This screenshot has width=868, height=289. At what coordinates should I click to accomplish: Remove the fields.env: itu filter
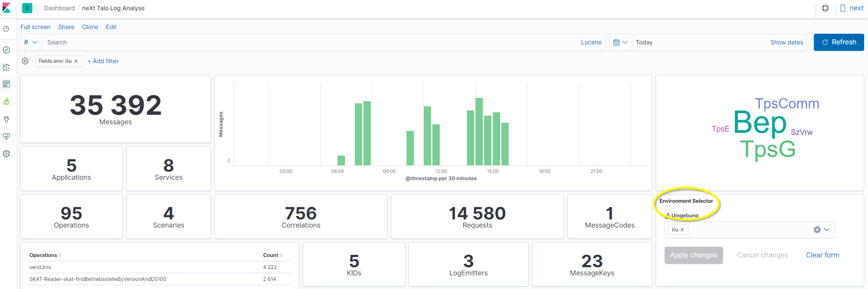(76, 61)
